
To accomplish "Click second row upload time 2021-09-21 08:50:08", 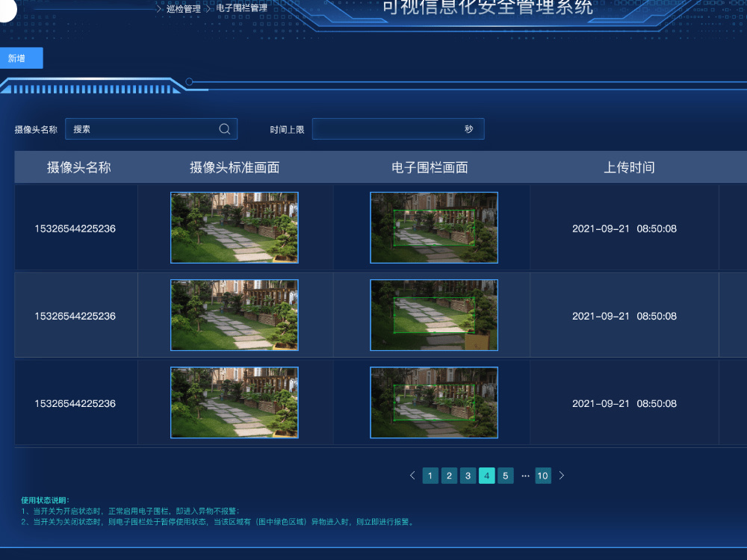I will pyautogui.click(x=624, y=316).
